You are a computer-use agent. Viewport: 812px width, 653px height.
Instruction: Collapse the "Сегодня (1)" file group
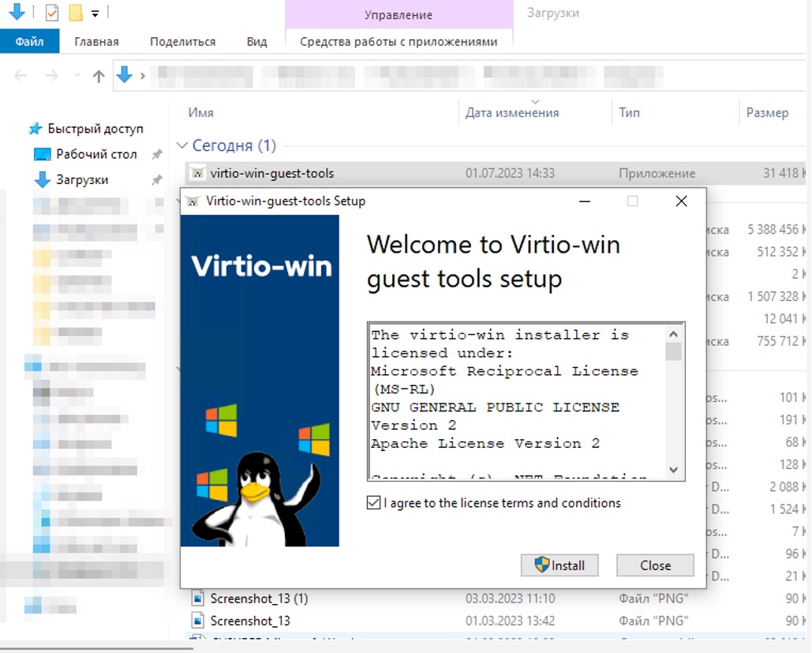183,145
